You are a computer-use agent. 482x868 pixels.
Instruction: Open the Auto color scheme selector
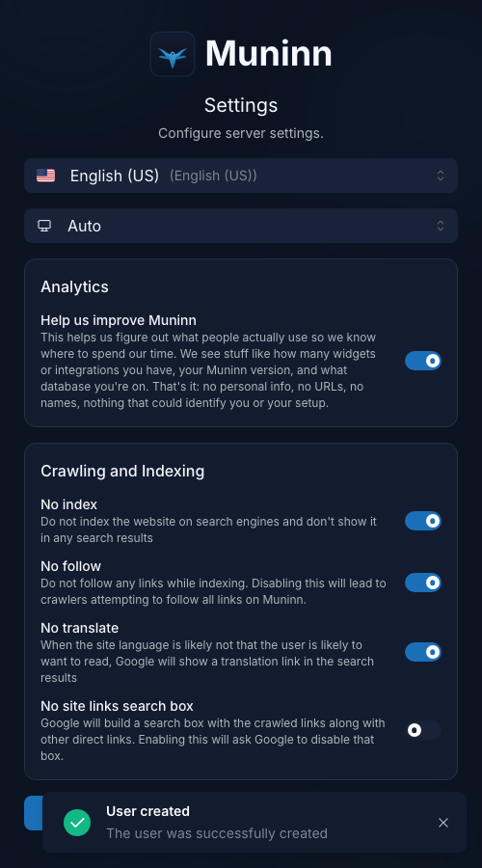coord(241,226)
